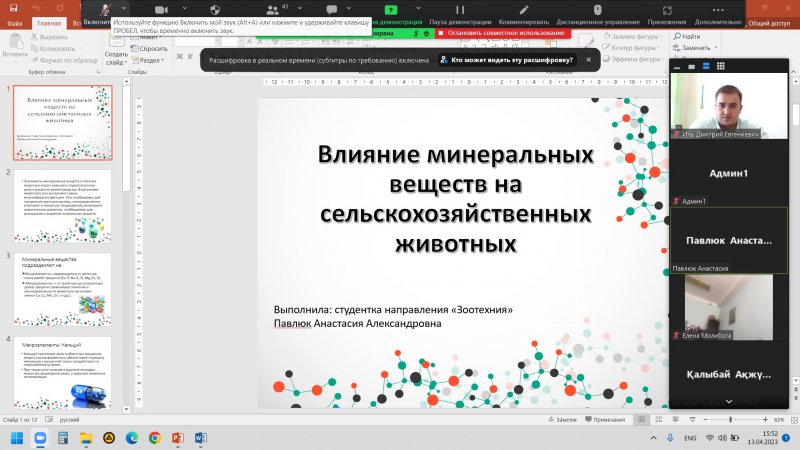The width and height of the screenshot is (800, 450).
Task: Start slideshow from status bar
Action: [x=692, y=419]
